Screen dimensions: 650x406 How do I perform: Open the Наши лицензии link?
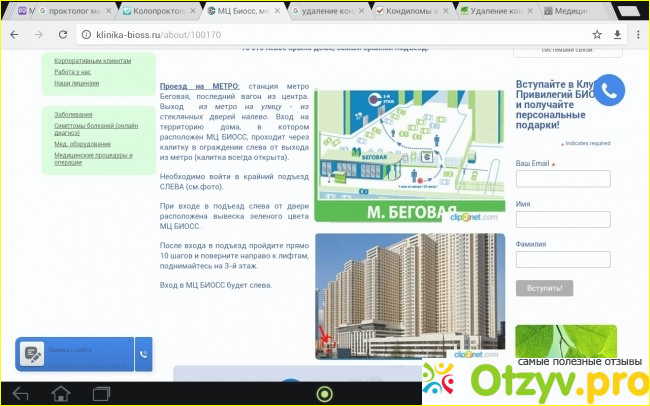77,84
